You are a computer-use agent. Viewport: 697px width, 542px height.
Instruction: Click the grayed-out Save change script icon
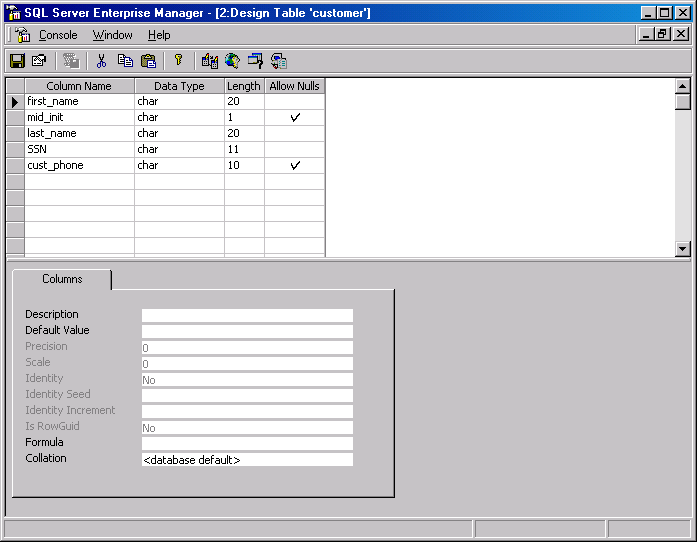click(x=70, y=61)
